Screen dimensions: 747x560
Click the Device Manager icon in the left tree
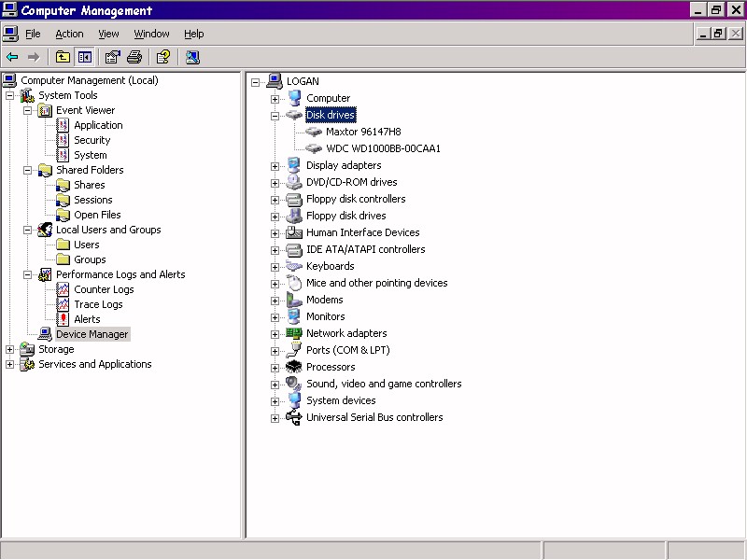45,334
